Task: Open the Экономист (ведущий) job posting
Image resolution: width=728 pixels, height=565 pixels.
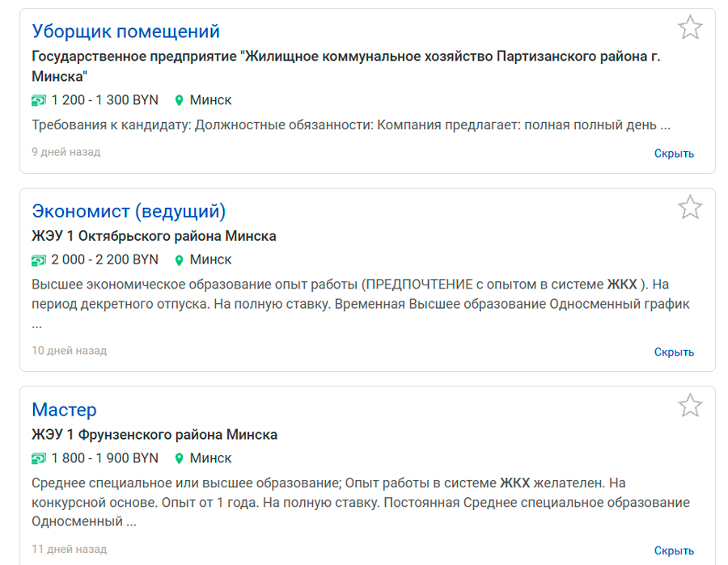Action: [x=126, y=210]
